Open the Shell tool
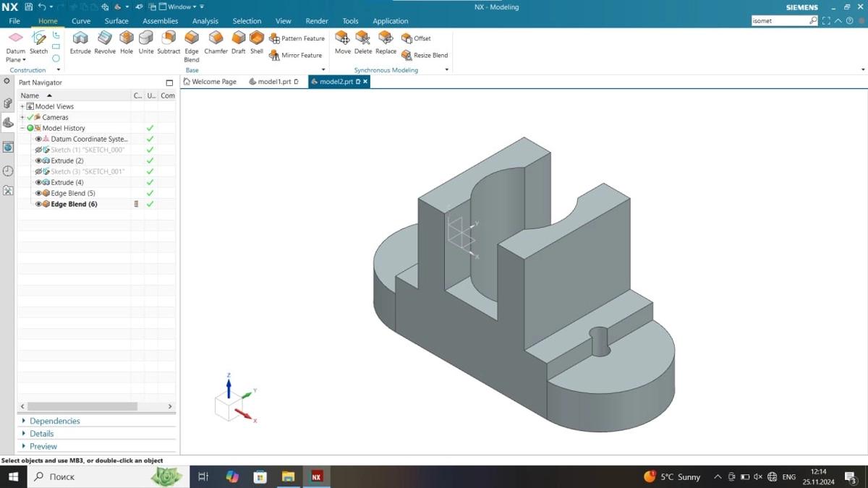868x488 pixels. 257,42
